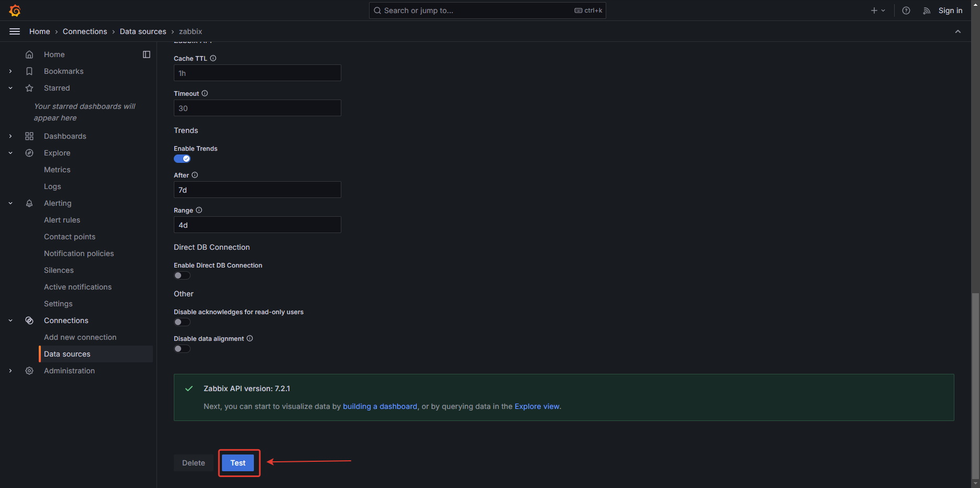The height and width of the screenshot is (488, 980).
Task: Collapse the Alerting section chevron
Action: click(10, 203)
